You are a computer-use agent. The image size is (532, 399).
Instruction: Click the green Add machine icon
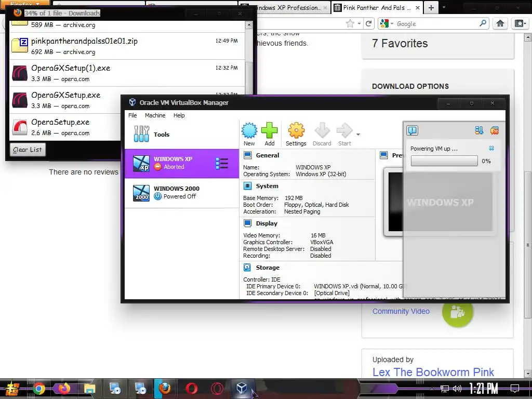(x=270, y=134)
